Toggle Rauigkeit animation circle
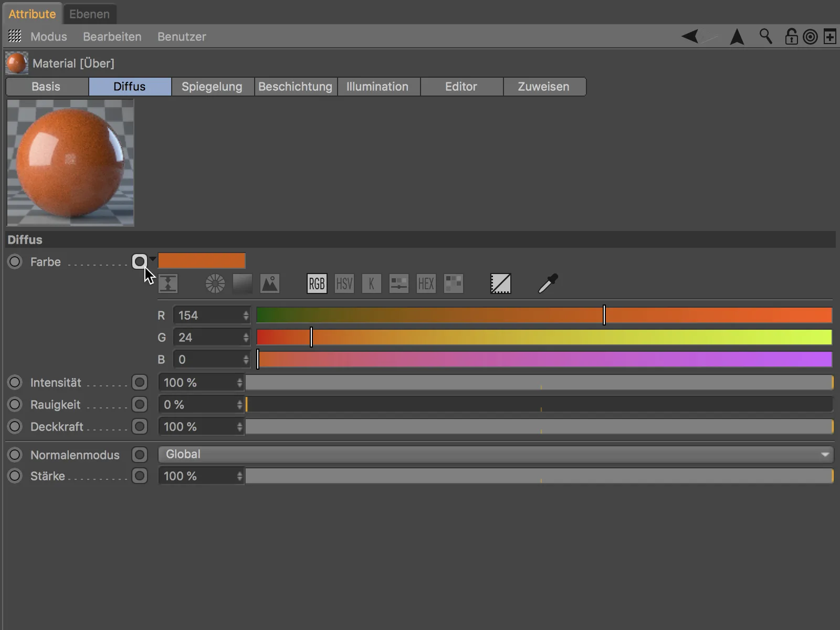Viewport: 840px width, 630px height. (15, 404)
